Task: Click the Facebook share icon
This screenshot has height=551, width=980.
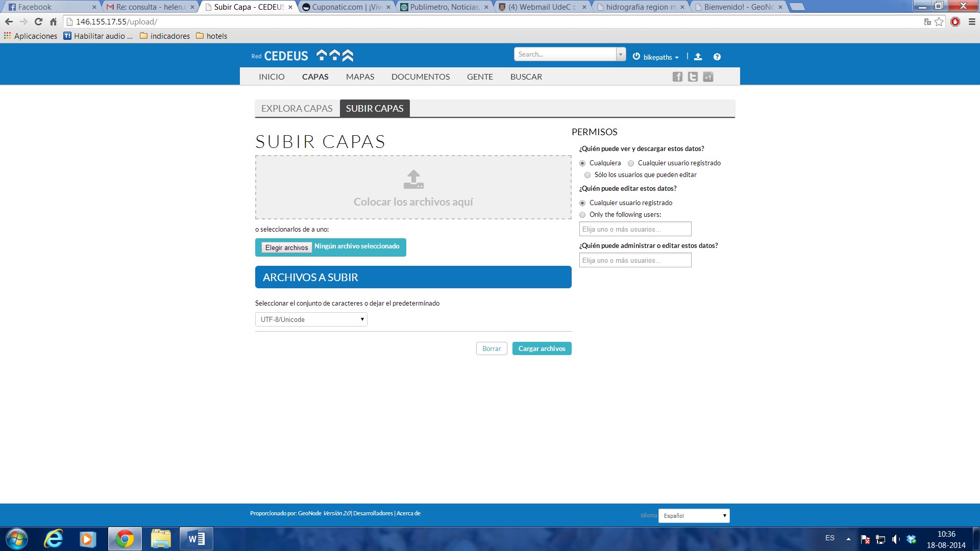Action: click(677, 77)
